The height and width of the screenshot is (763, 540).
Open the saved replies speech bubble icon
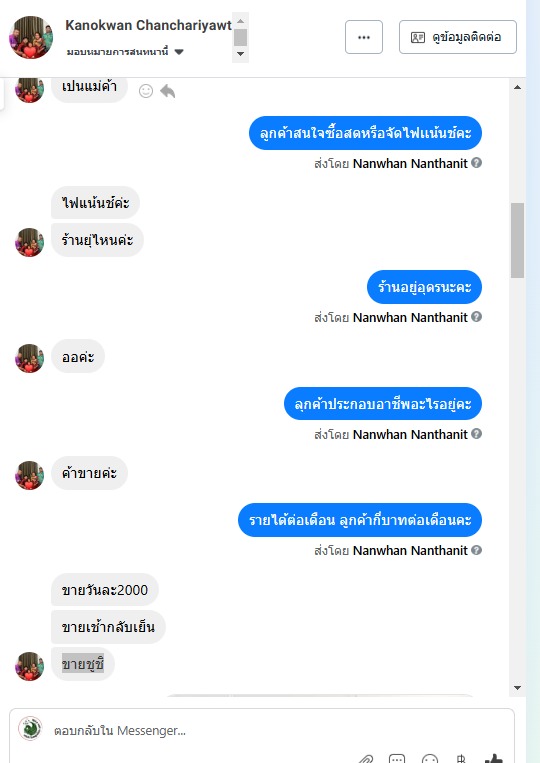pyautogui.click(x=397, y=759)
